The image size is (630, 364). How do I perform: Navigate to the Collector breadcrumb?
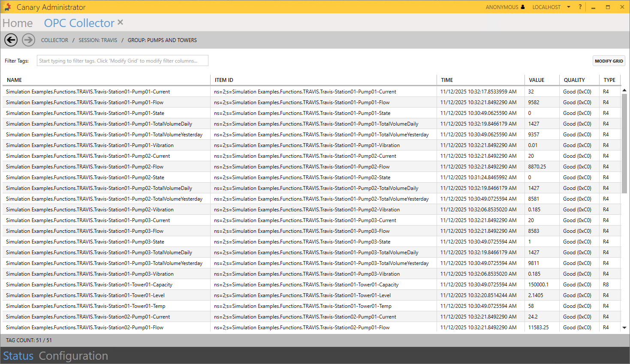pyautogui.click(x=54, y=40)
